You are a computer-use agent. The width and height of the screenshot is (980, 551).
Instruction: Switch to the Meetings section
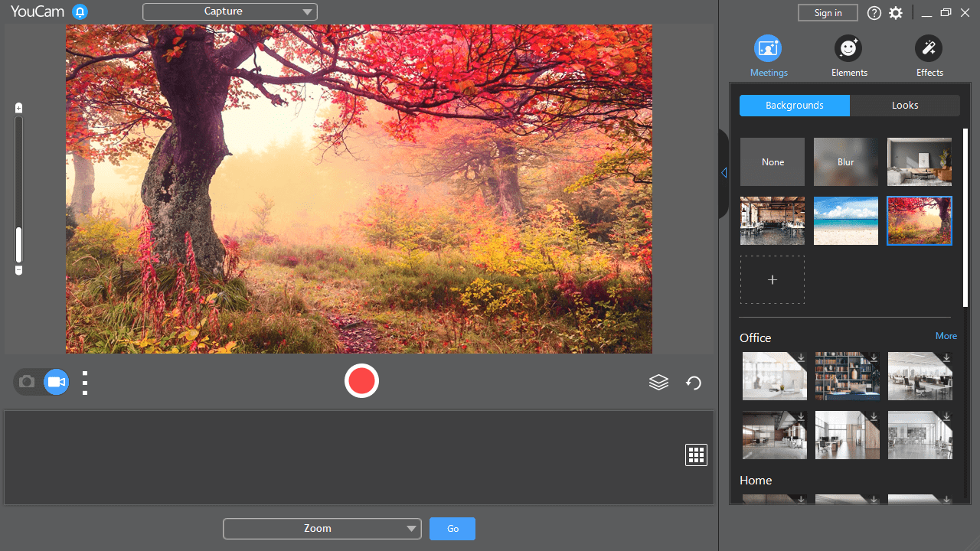tap(769, 57)
